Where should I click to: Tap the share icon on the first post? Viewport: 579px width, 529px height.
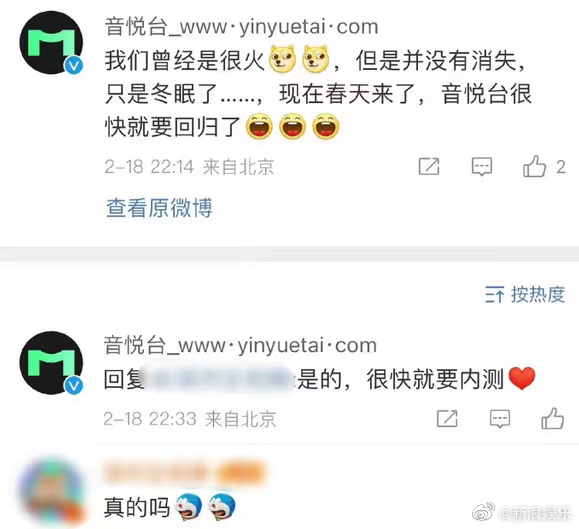click(429, 166)
